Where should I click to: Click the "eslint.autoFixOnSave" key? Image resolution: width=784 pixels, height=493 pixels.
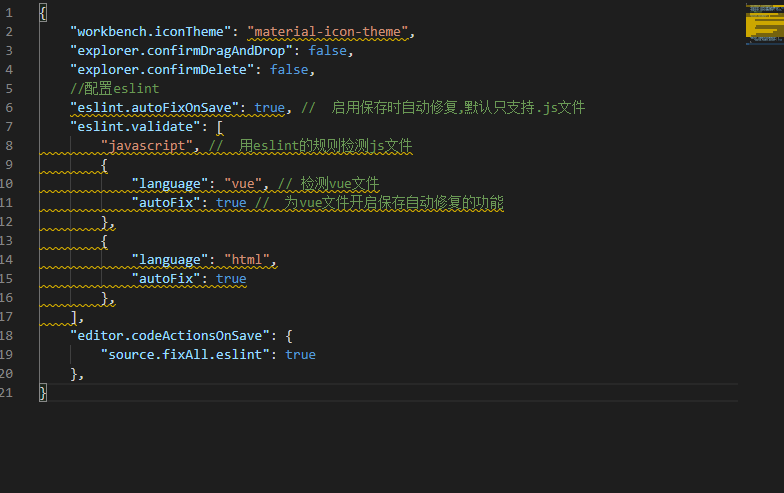pos(154,108)
